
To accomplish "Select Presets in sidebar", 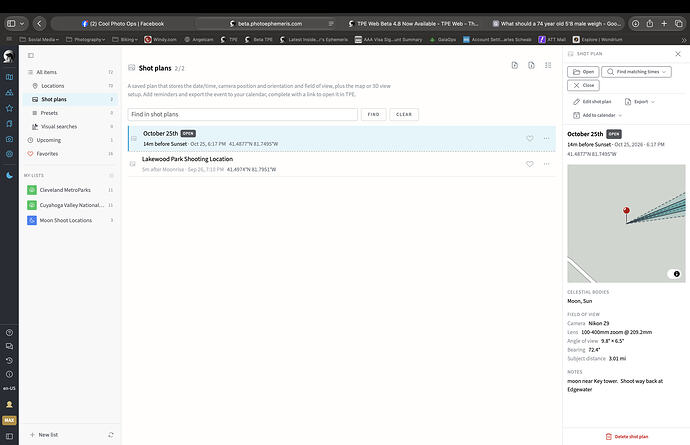I will tap(70, 113).
